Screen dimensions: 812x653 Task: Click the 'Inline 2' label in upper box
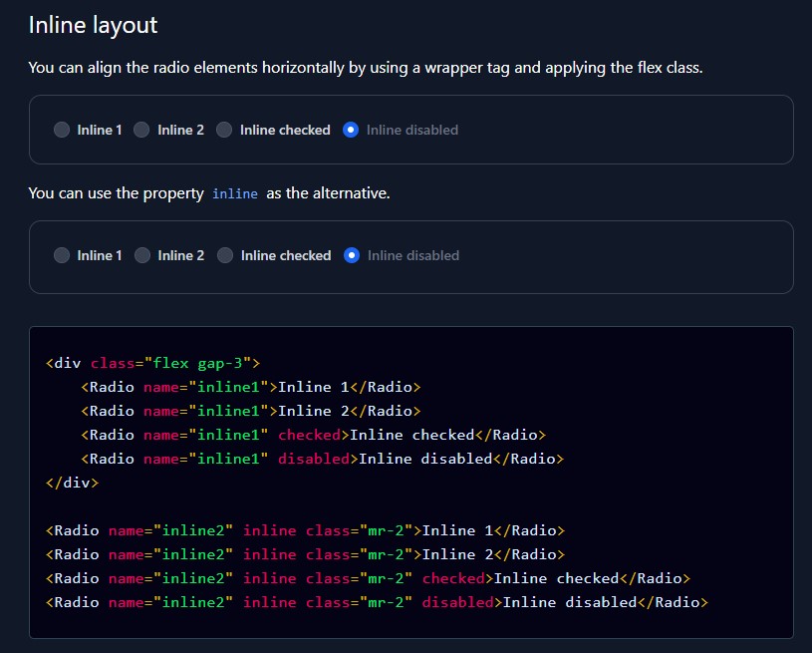point(180,130)
